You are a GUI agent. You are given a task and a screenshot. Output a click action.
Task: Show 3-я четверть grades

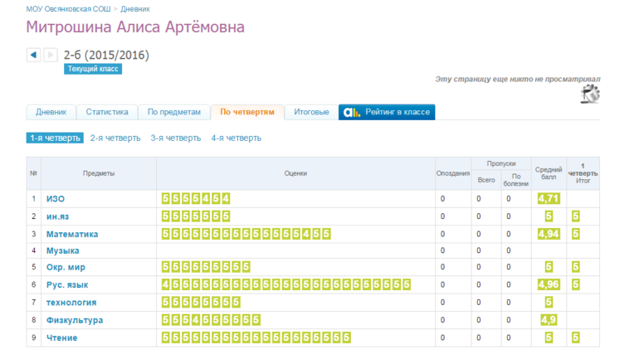[175, 138]
